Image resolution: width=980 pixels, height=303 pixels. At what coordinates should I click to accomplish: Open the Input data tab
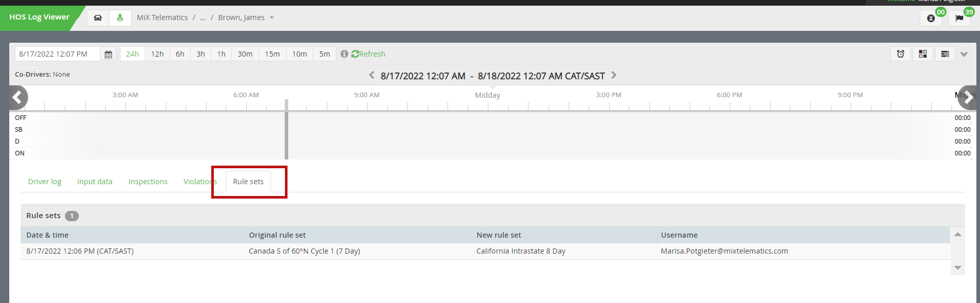click(95, 182)
